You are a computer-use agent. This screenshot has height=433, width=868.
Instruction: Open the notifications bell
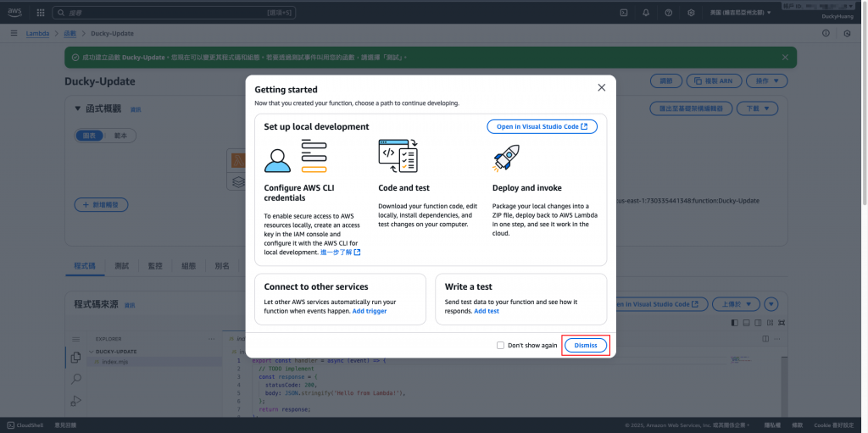646,13
